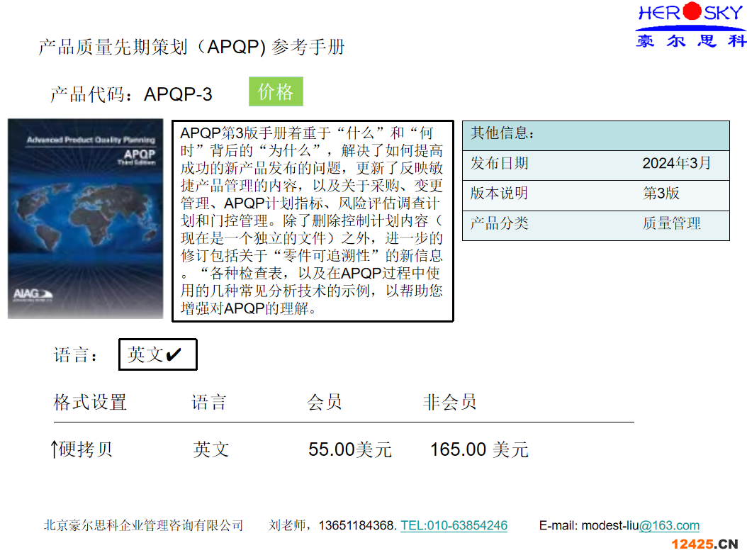Click the 语言： label above the table
Image resolution: width=747 pixels, height=560 pixels.
(x=77, y=355)
